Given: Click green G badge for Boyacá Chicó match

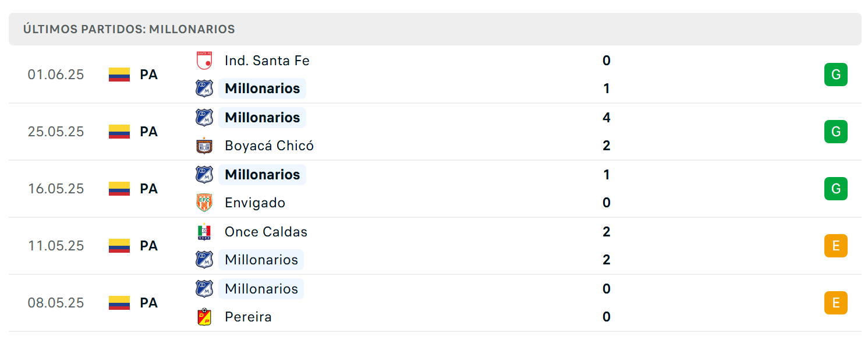Looking at the screenshot, I should point(835,132).
